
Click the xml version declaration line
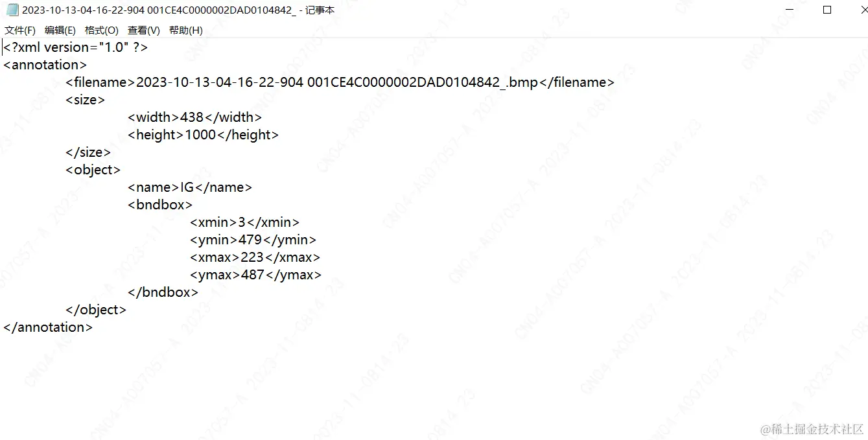click(x=76, y=47)
